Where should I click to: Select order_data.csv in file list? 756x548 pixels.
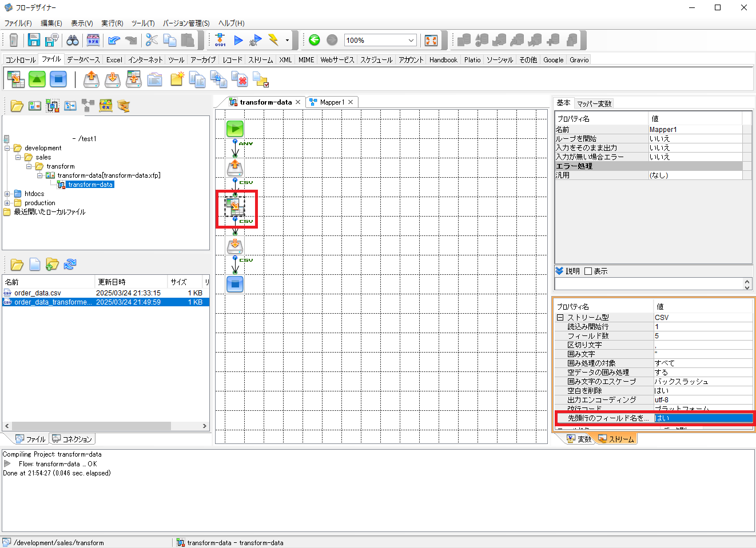[x=38, y=293]
